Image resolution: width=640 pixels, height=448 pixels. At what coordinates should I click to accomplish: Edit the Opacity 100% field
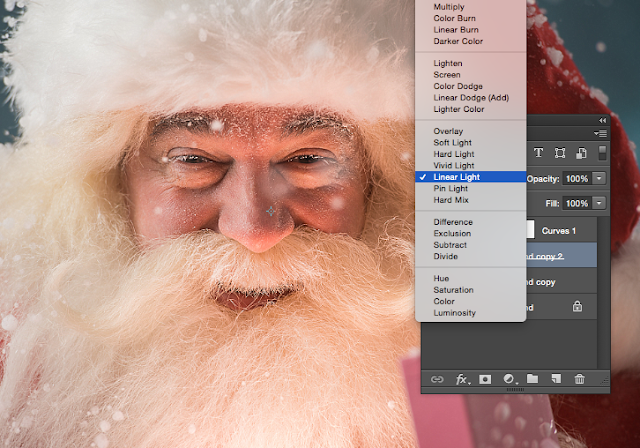pos(577,178)
